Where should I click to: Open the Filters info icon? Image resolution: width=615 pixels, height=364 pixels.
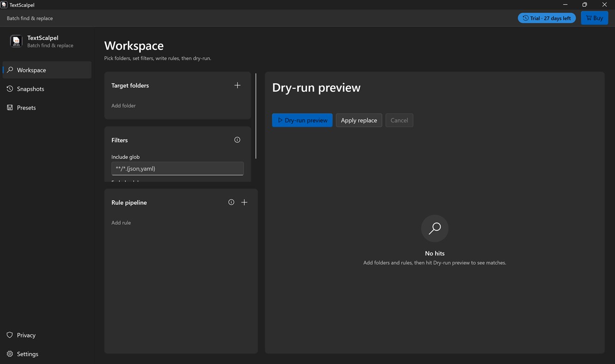click(x=237, y=140)
